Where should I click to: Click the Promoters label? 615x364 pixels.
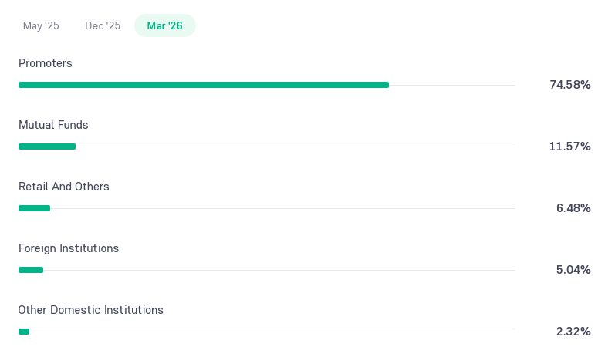[x=45, y=63]
